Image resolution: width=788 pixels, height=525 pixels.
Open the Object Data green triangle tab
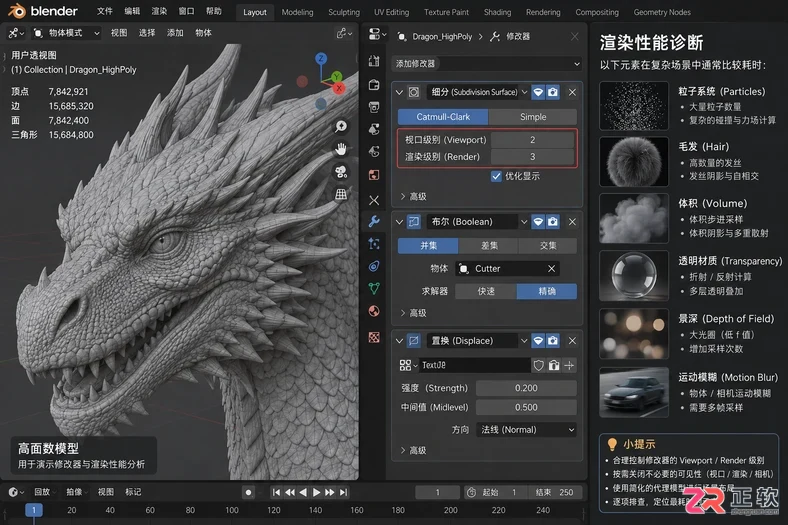pos(374,288)
